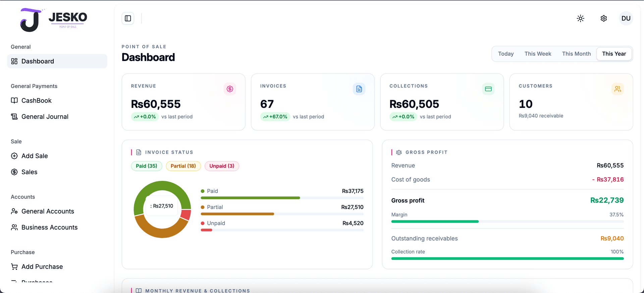Click the Sales dollar-circle icon
This screenshot has height=293, width=644.
14,172
